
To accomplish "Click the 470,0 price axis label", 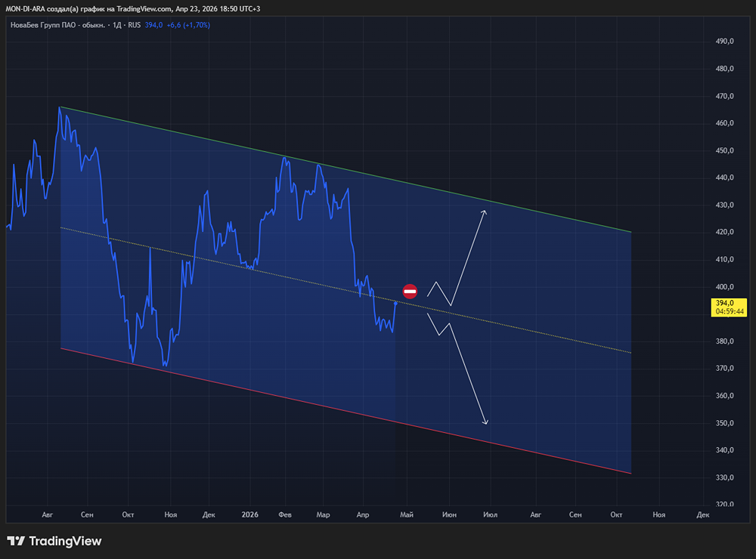I will (725, 97).
